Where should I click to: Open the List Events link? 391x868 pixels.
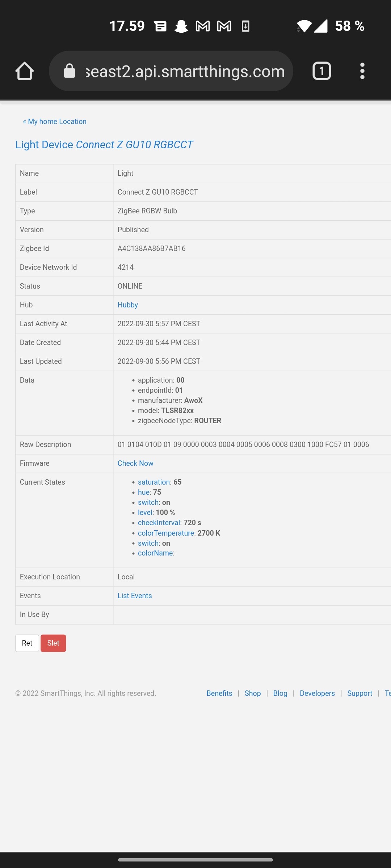point(135,596)
